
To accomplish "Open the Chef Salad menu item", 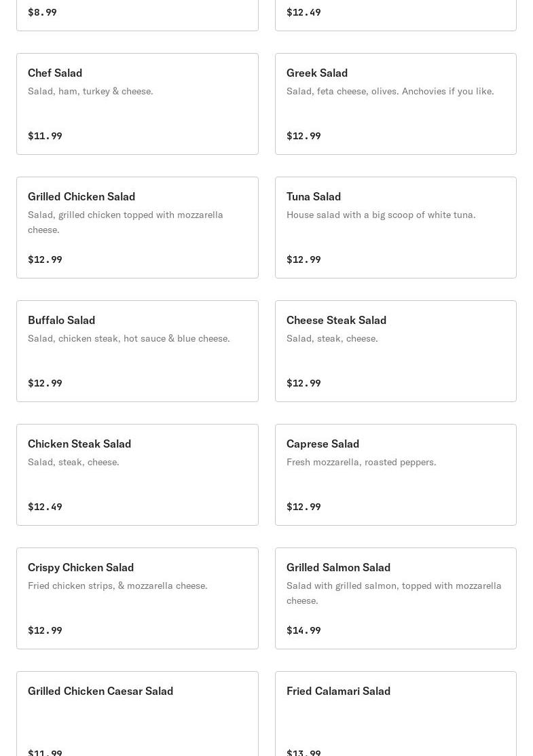I will (x=137, y=104).
